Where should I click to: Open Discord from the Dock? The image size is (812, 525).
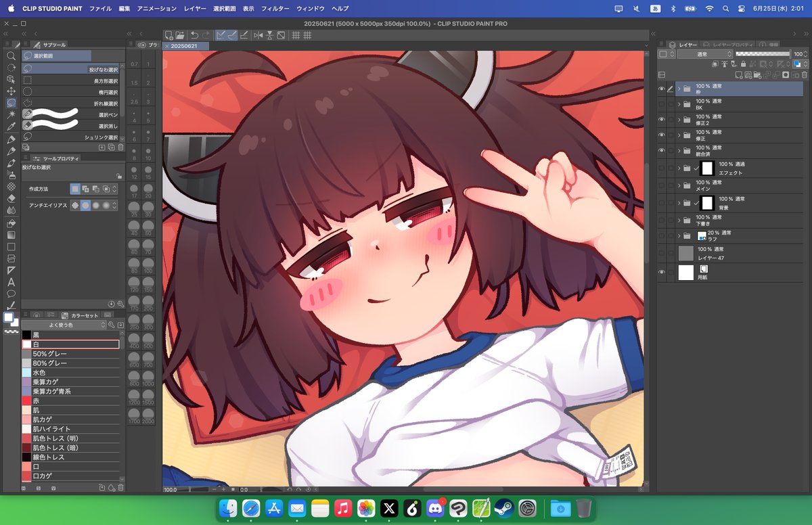coord(436,508)
